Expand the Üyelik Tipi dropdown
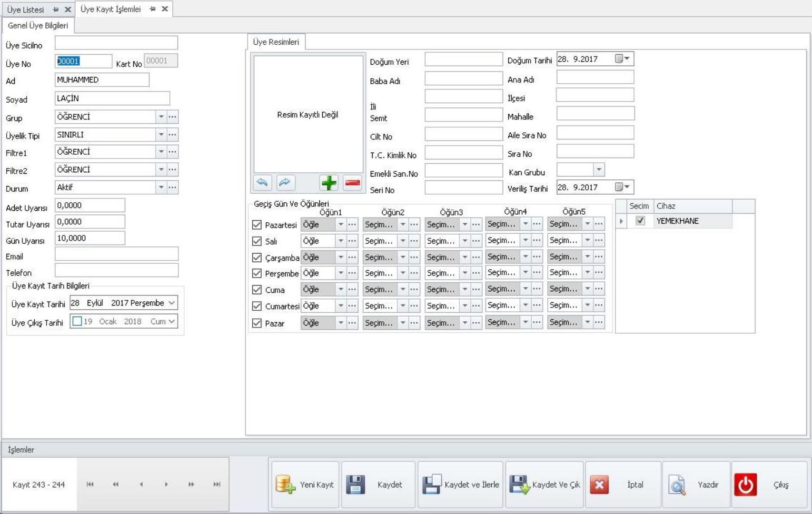This screenshot has width=812, height=514. (x=161, y=135)
